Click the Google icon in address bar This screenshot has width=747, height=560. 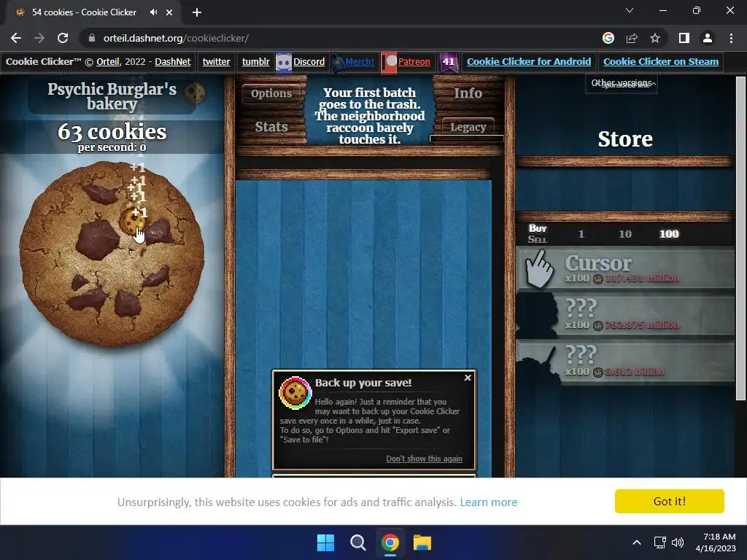pos(608,38)
